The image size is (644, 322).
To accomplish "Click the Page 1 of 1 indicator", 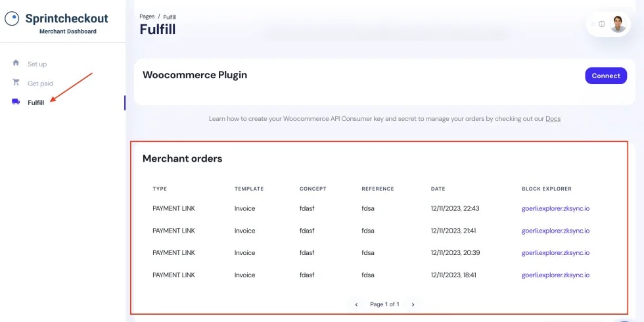I will pyautogui.click(x=384, y=304).
